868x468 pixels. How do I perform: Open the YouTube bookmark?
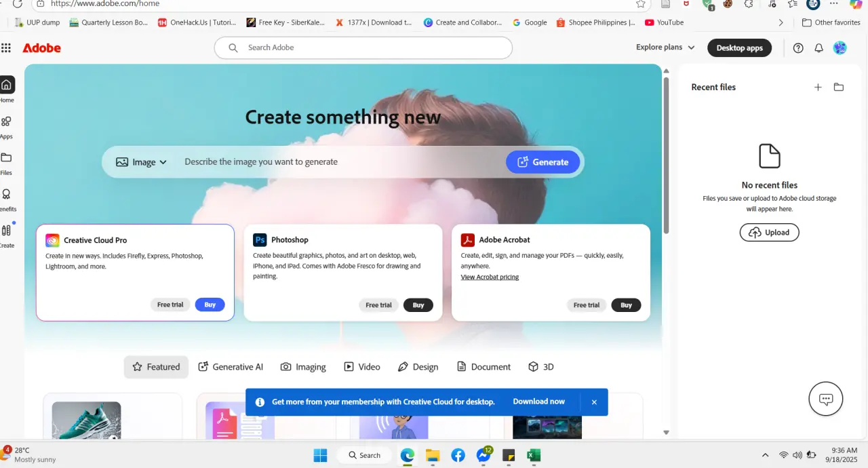[x=664, y=22]
